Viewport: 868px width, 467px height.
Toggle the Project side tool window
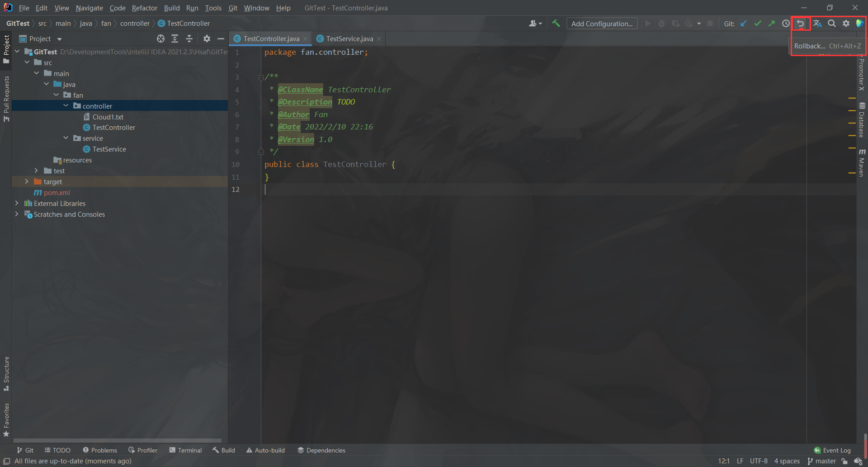click(x=6, y=49)
